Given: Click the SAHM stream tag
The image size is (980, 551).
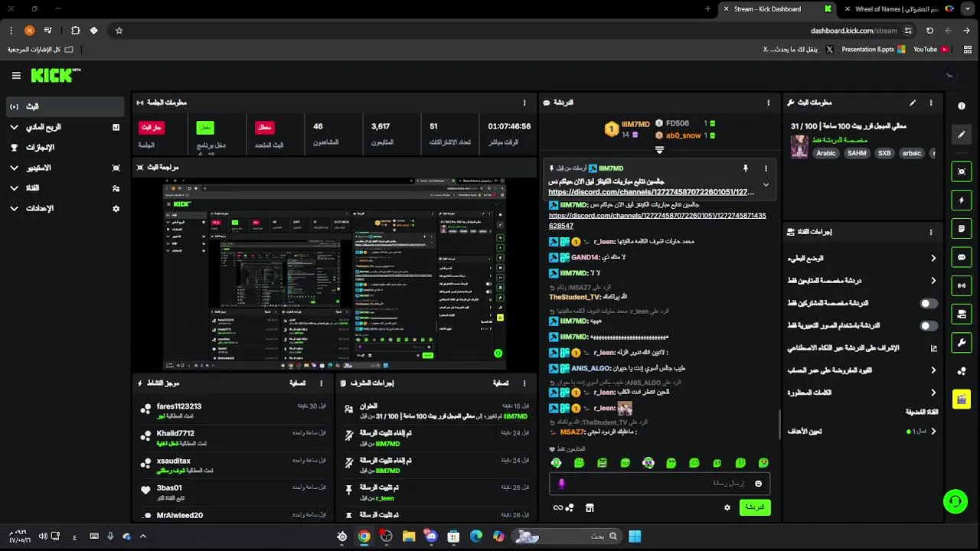Looking at the screenshot, I should 857,153.
